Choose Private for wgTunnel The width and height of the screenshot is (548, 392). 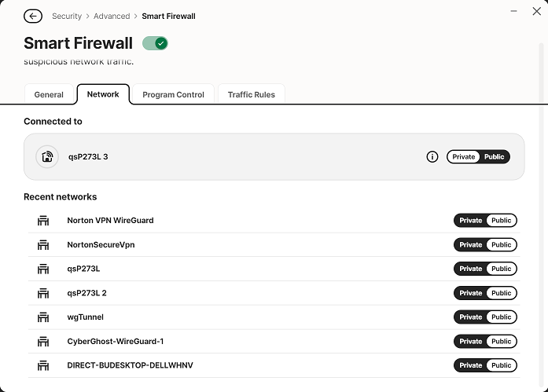(470, 317)
